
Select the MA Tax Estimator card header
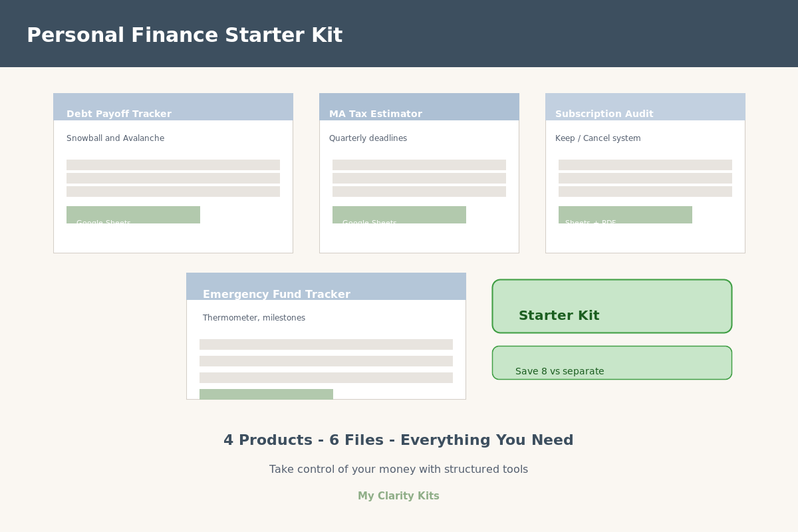pos(419,107)
